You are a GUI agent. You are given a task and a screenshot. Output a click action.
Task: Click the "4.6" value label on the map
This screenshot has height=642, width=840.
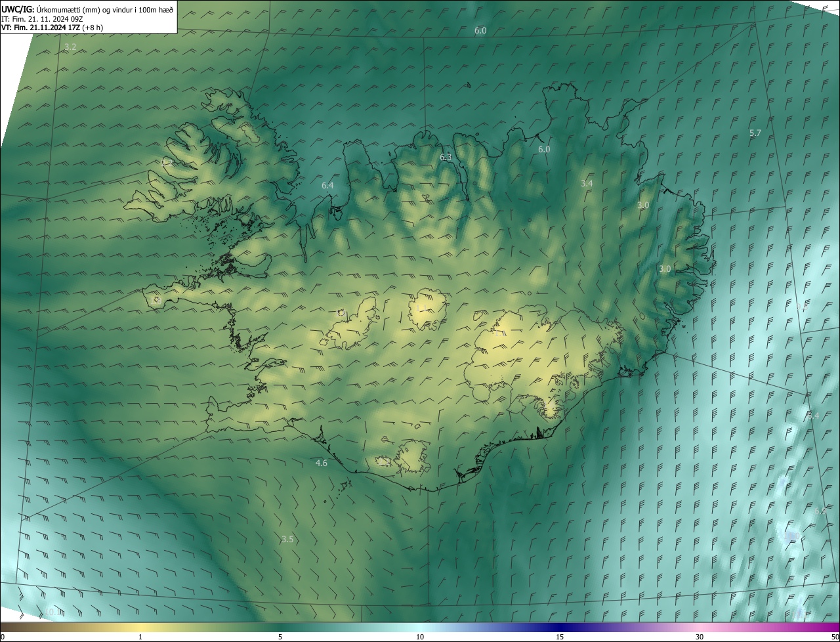[321, 463]
